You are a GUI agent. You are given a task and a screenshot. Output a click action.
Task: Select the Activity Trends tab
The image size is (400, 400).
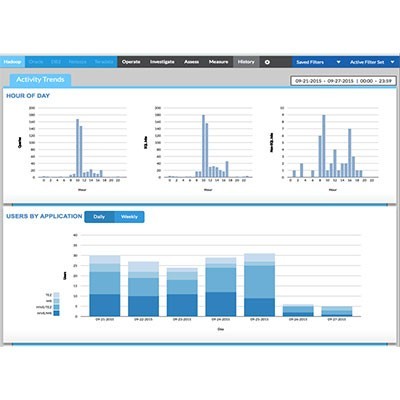[x=40, y=80]
